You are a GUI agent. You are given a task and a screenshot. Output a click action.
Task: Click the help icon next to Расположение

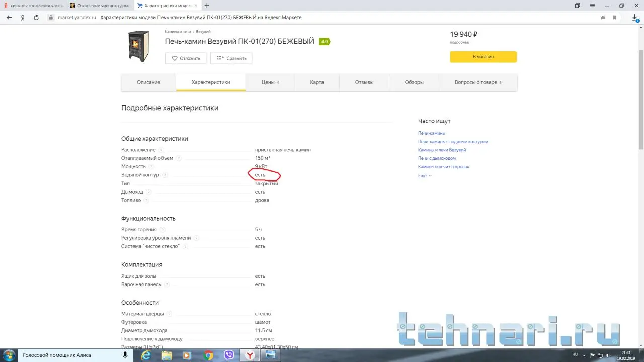coord(161,150)
